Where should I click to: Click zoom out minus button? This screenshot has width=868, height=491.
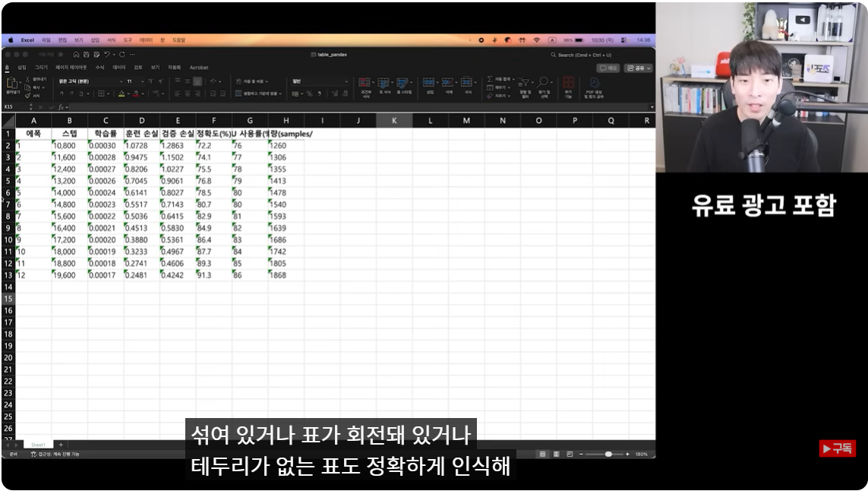(581, 454)
